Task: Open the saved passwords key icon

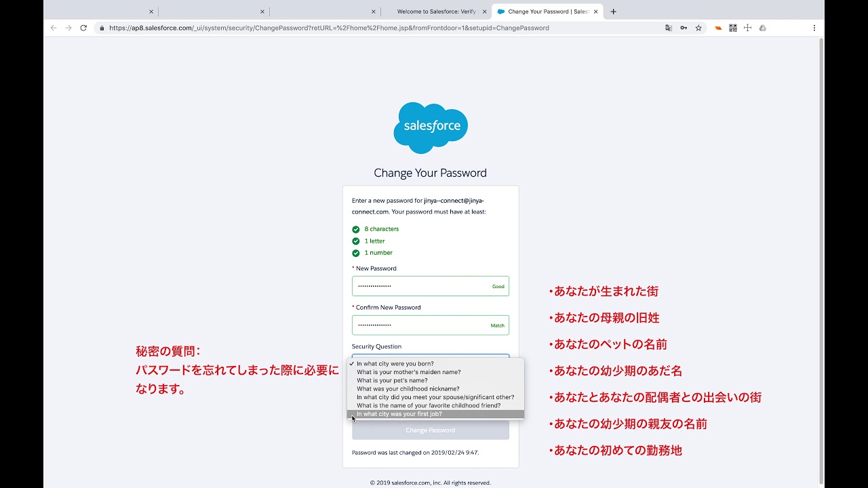Action: (684, 28)
